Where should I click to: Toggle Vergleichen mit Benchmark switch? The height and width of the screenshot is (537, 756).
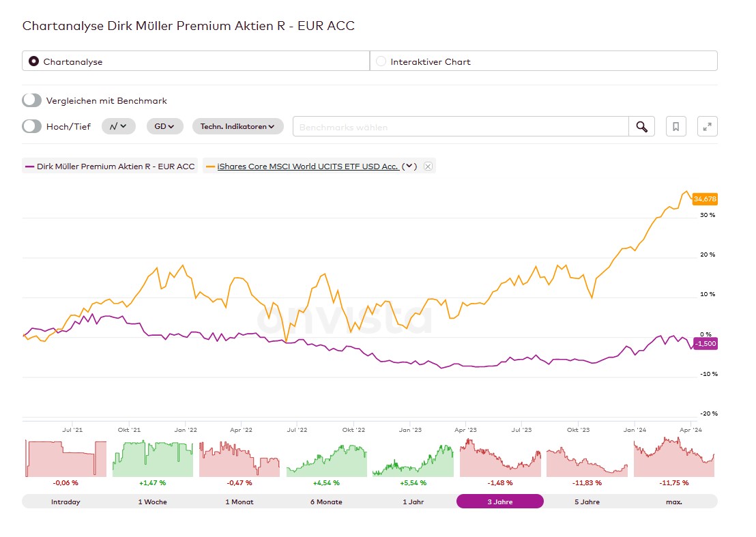[32, 100]
